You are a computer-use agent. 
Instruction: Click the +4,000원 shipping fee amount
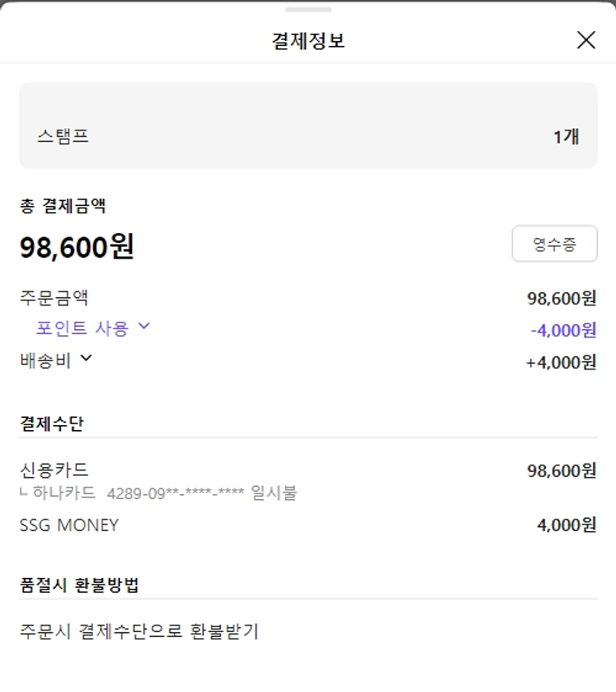click(561, 362)
